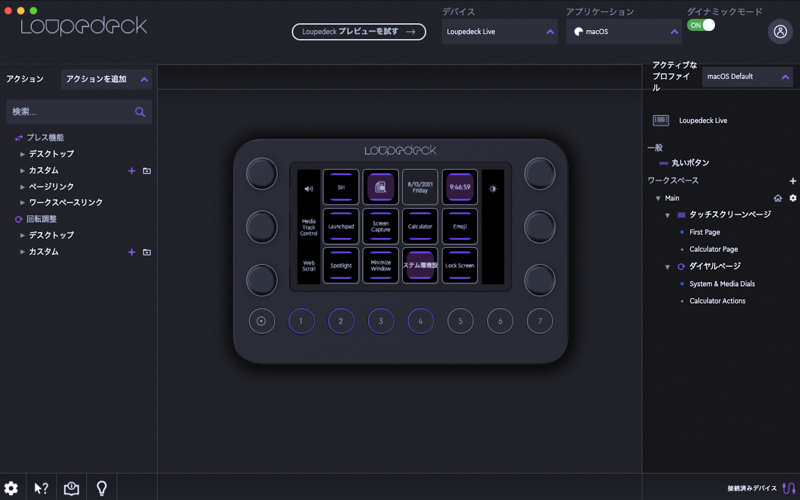Viewport: 800px width, 500px height.
Task: Collapse the タッチスクリーンページ group
Action: coord(667,215)
